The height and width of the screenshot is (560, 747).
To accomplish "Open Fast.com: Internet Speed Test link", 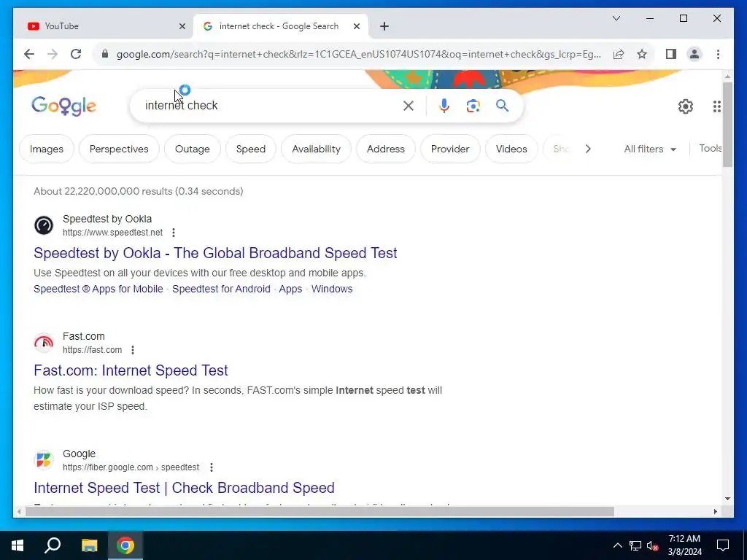I will pyautogui.click(x=131, y=370).
